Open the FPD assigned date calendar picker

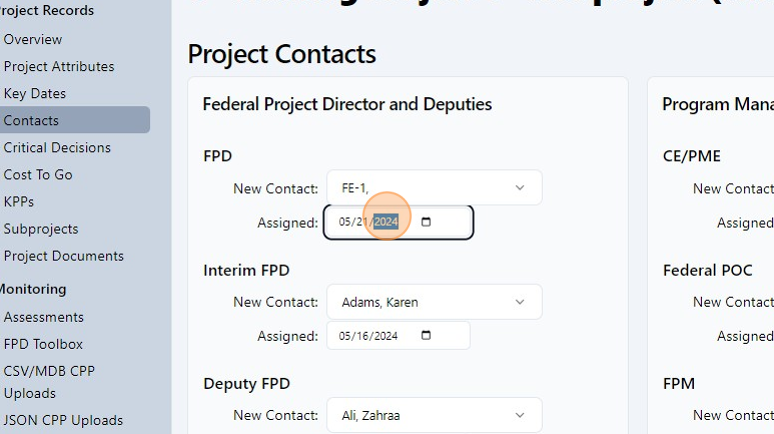(x=426, y=222)
